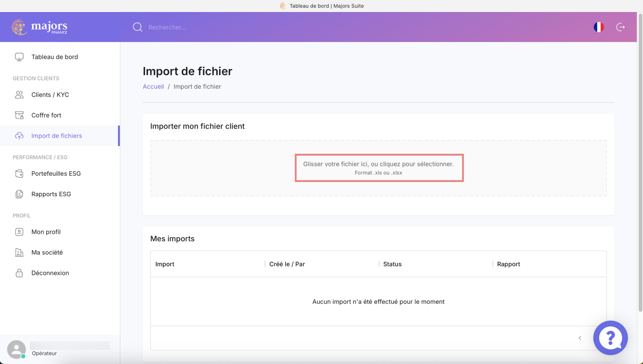This screenshot has height=364, width=643.
Task: Click the Rapports ESG document icon
Action: pos(19,194)
